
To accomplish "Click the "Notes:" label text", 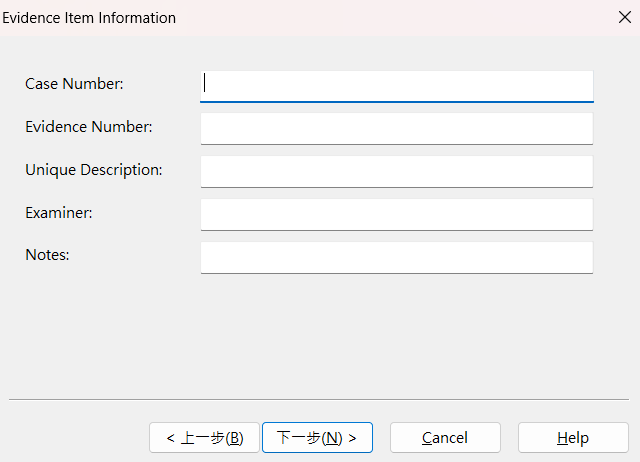I will [x=47, y=255].
